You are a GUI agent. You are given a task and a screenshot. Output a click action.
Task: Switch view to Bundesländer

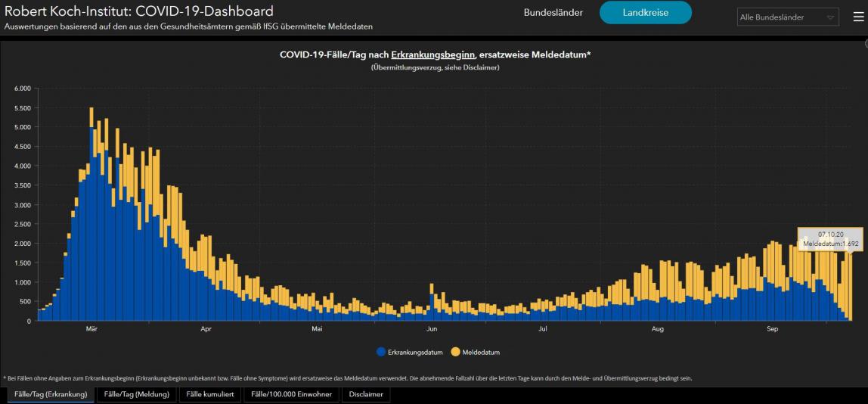click(553, 13)
